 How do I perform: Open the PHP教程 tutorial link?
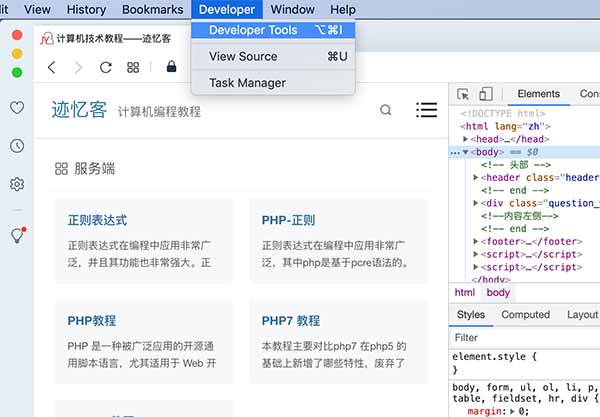[91, 321]
